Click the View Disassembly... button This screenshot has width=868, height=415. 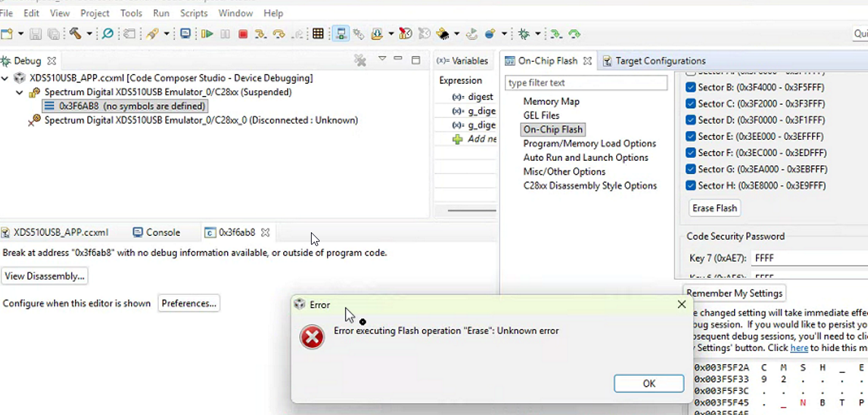(x=45, y=276)
